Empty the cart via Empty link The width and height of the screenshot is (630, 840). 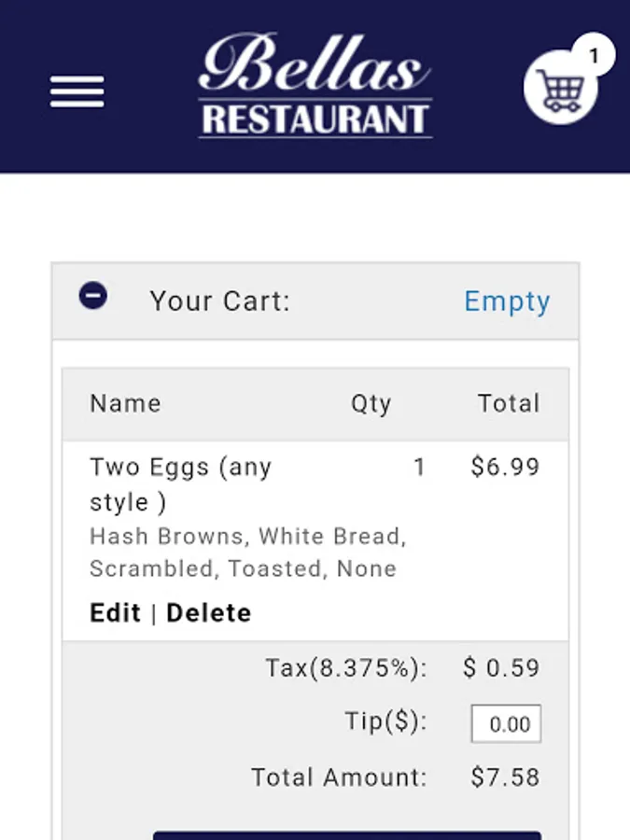[x=507, y=301]
